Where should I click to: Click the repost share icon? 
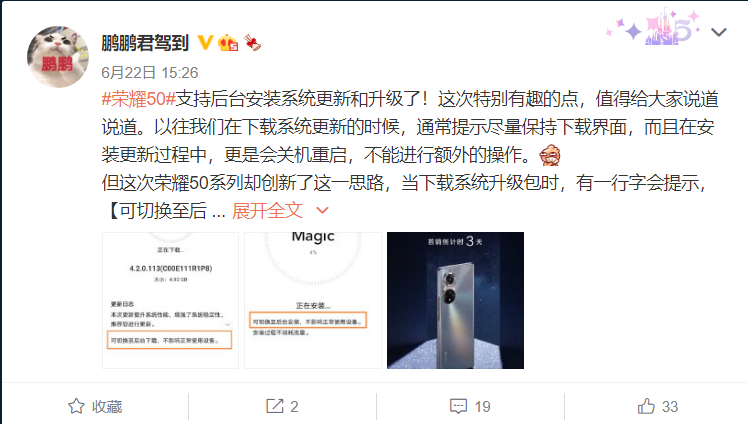pyautogui.click(x=274, y=406)
